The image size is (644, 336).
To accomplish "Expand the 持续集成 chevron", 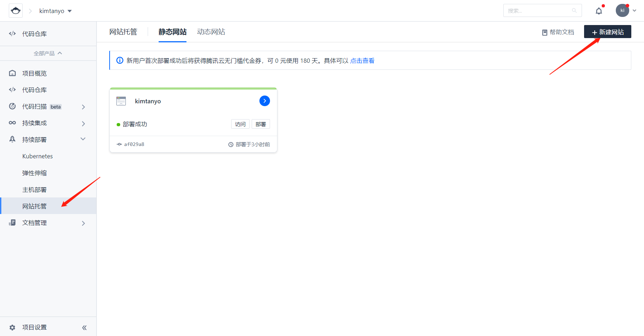I will pos(84,123).
